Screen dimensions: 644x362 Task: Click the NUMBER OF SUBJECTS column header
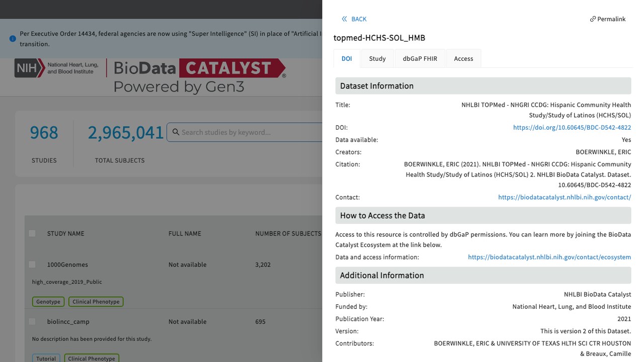pyautogui.click(x=288, y=234)
